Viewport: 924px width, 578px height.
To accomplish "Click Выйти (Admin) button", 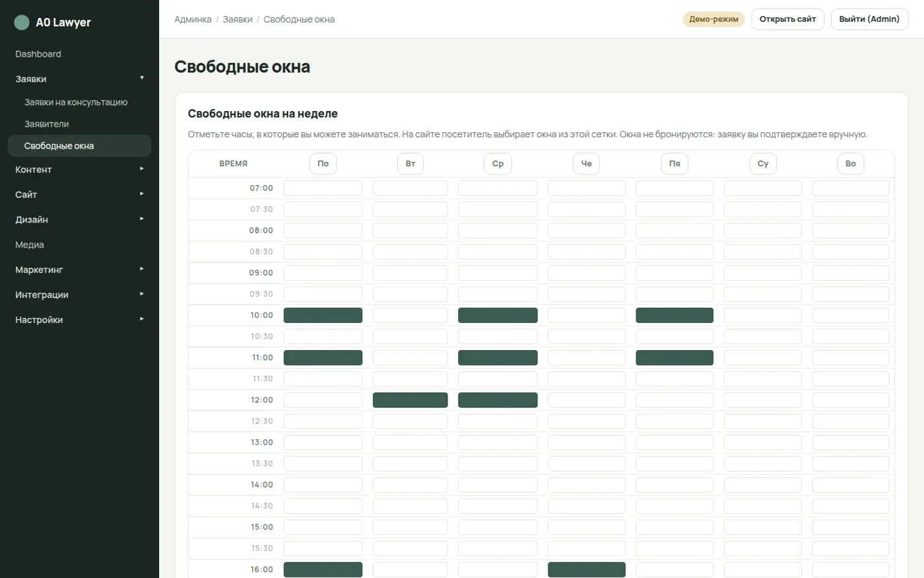I will (x=869, y=19).
